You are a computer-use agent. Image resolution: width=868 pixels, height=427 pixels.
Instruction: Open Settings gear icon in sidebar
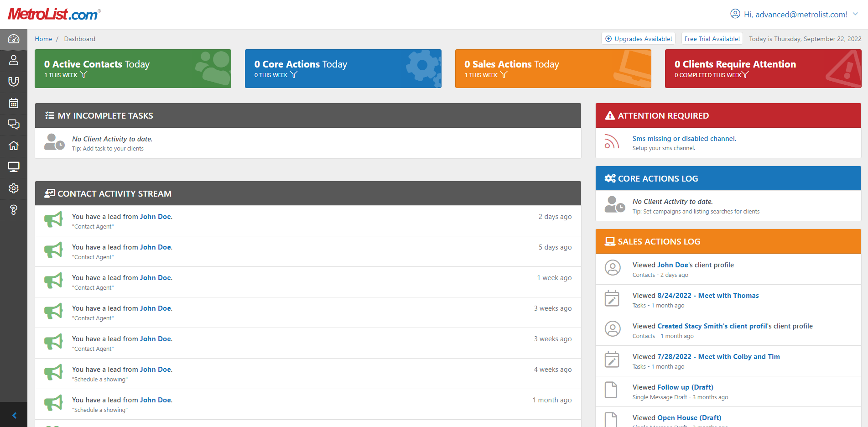pyautogui.click(x=13, y=188)
